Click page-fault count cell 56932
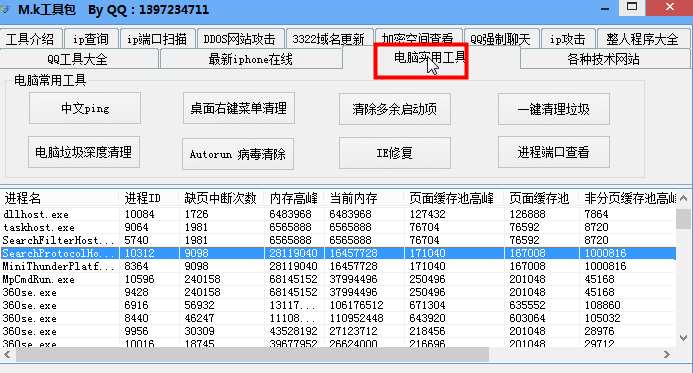Screen dimensions: 693x373 tap(199, 305)
